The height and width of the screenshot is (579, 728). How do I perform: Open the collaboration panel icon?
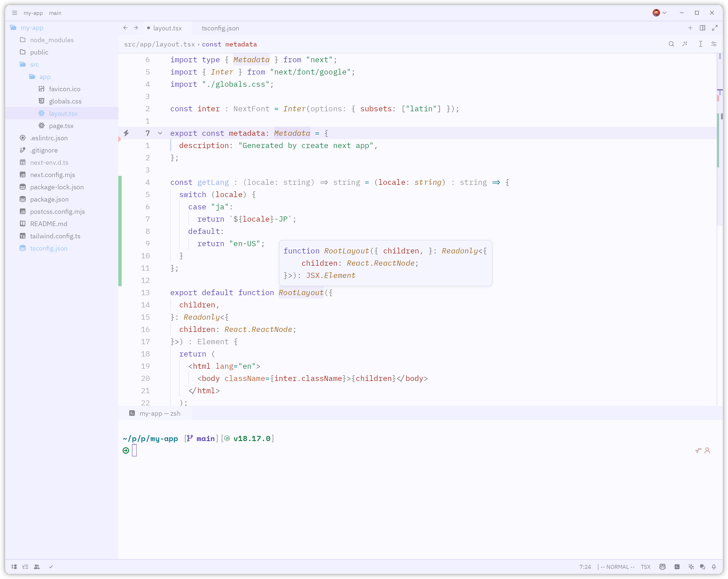[37, 567]
